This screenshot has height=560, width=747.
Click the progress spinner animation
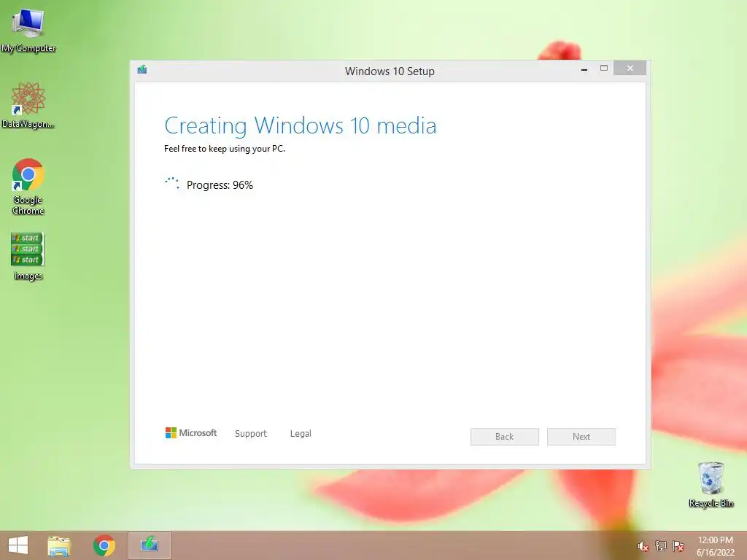point(172,184)
